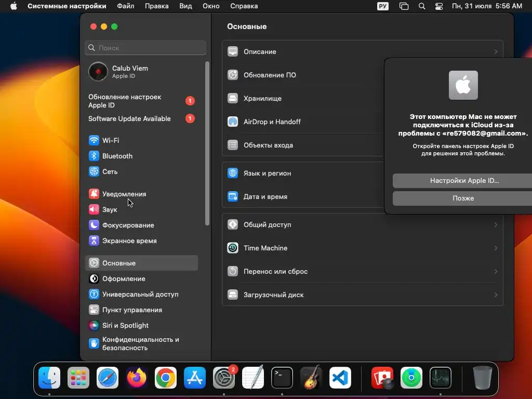Image resolution: width=532 pixels, height=399 pixels.
Task: Open Универсальный доступ accessibility icon
Action: (x=94, y=294)
